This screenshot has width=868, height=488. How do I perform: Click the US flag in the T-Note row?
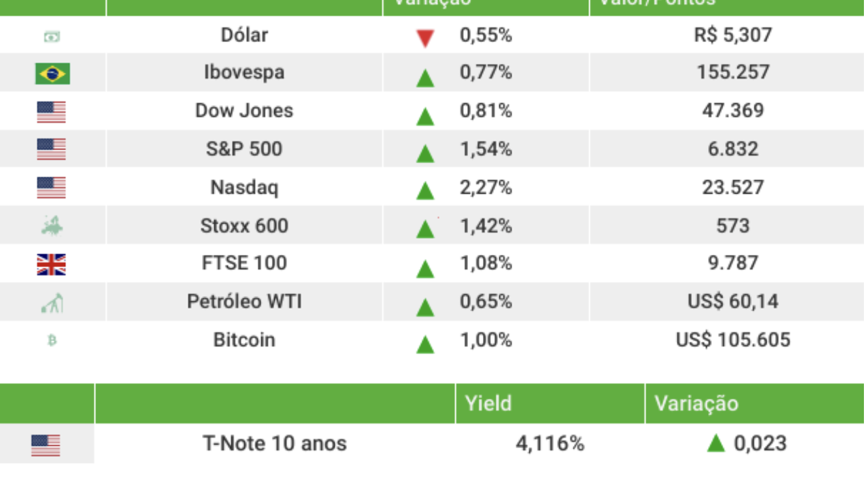[x=46, y=445]
